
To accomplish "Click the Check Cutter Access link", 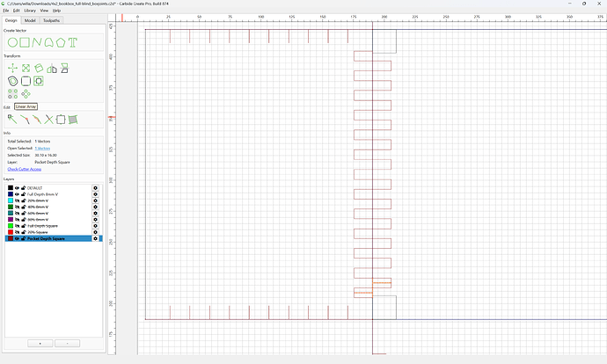I will coord(25,169).
